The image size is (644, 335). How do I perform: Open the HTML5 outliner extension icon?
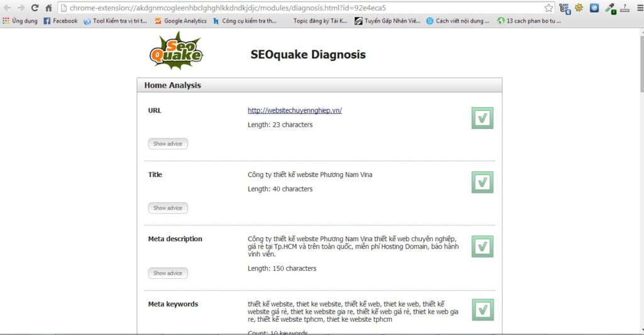(565, 8)
